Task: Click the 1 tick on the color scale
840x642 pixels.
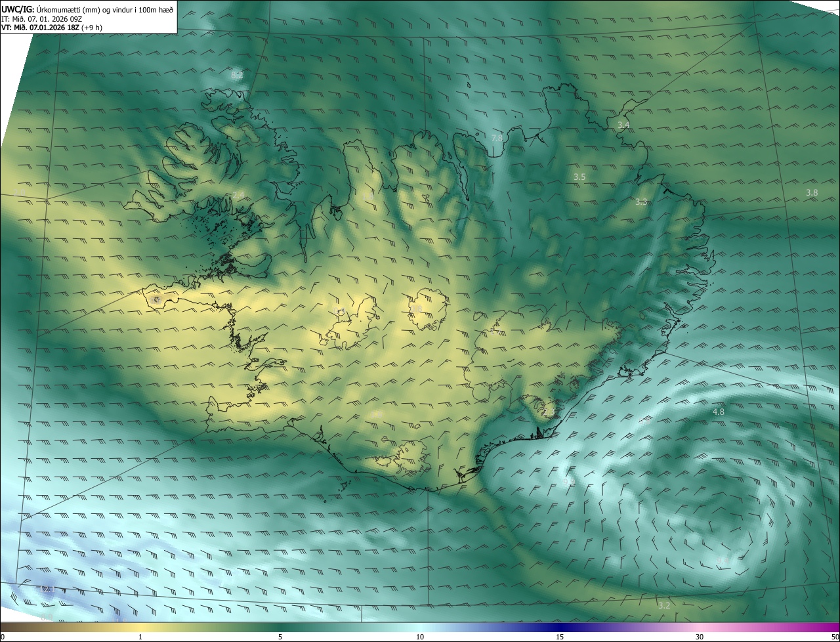Action: pos(140,637)
